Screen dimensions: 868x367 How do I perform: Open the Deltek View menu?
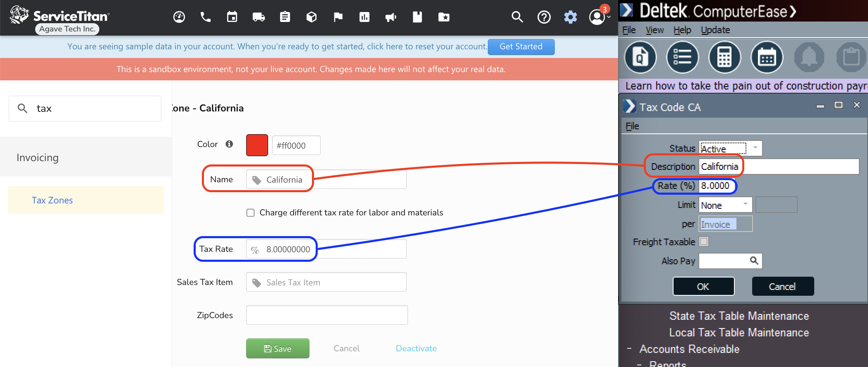[655, 30]
